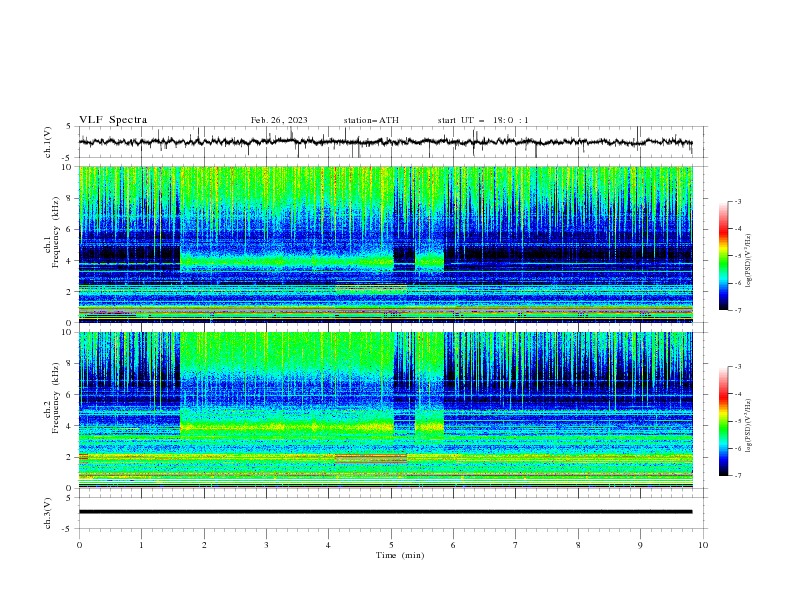Viewport: 792px width, 612px height.
Task: Click the "ch.1(V)" waveform axis label
Action: tap(48, 142)
